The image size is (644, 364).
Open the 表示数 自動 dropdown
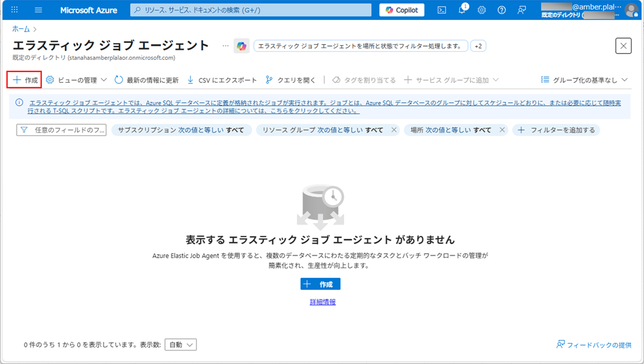coord(181,345)
